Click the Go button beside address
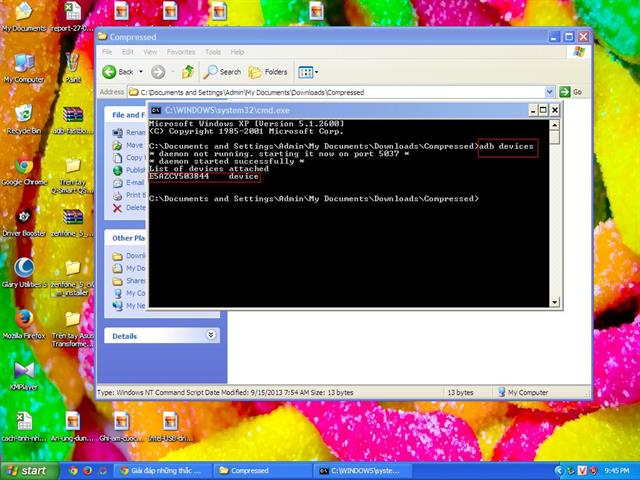Viewport: 640px width, 480px height. tap(571, 92)
